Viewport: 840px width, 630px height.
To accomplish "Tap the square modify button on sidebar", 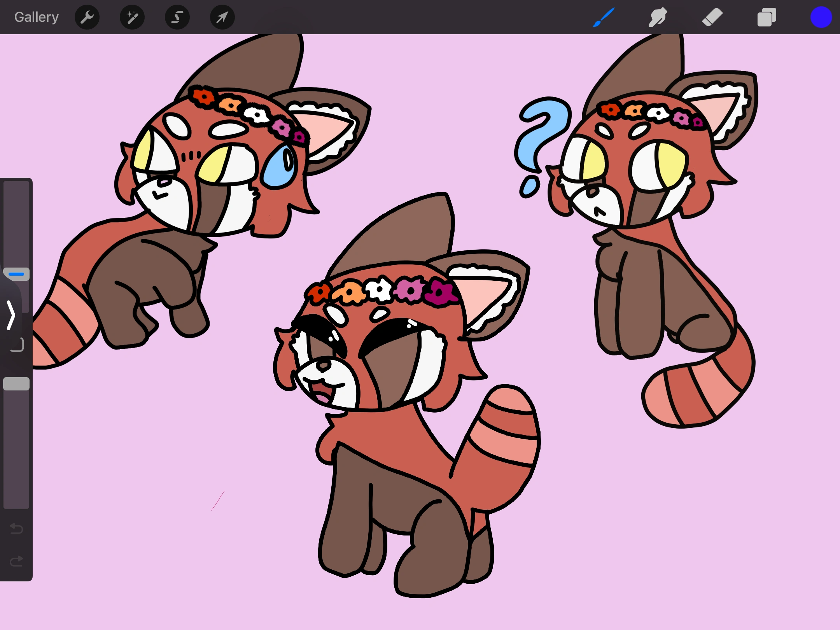I will pyautogui.click(x=17, y=345).
